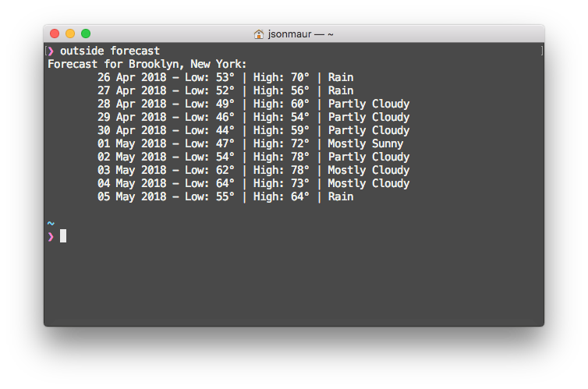Click the 'Low: 44°' value on 30 Apr
The width and height of the screenshot is (588, 389).
(210, 130)
